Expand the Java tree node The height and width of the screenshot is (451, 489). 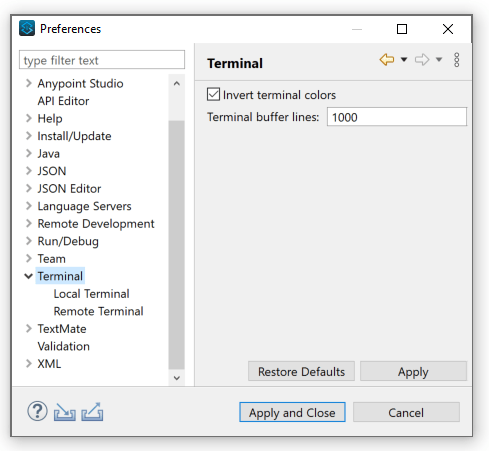click(29, 153)
